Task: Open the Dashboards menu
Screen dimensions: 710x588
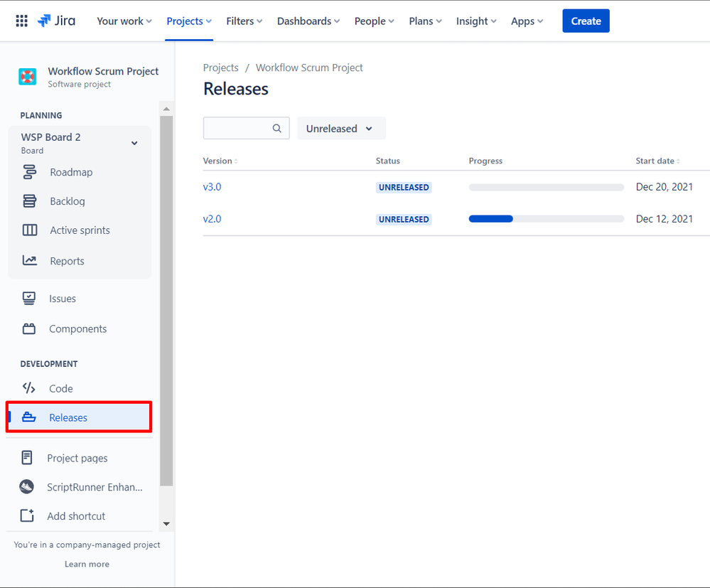Action: pyautogui.click(x=308, y=21)
